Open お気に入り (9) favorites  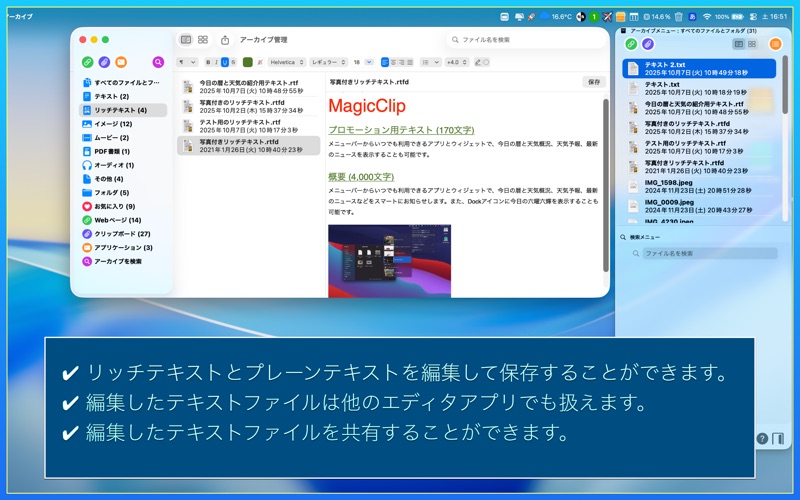pos(123,206)
